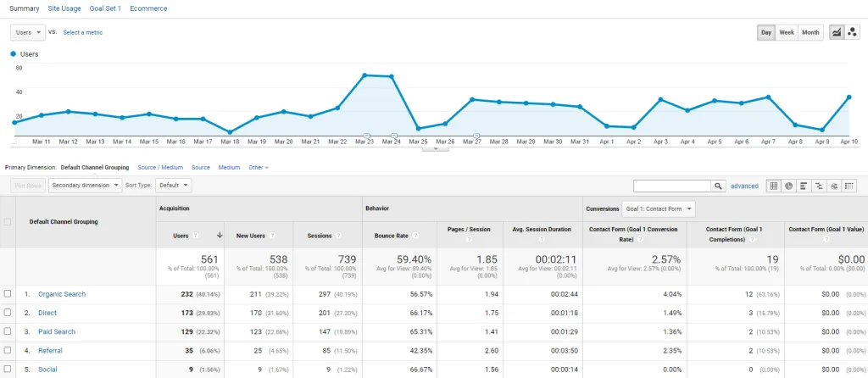The height and width of the screenshot is (378, 868).
Task: Select the Term cloud view icon
Action: pos(834,186)
